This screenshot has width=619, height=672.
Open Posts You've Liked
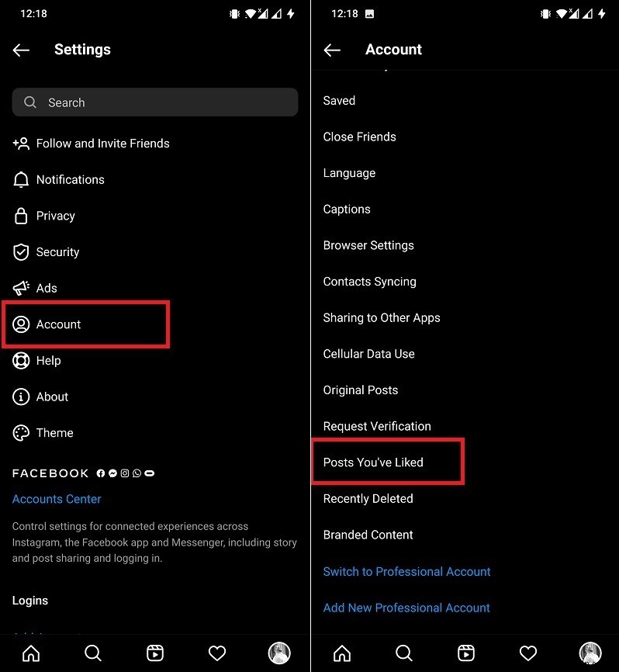(x=373, y=462)
